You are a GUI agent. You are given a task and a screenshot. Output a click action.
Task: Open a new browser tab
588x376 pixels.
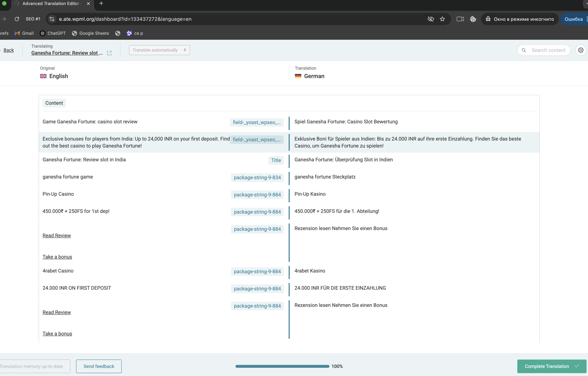pyautogui.click(x=101, y=3)
